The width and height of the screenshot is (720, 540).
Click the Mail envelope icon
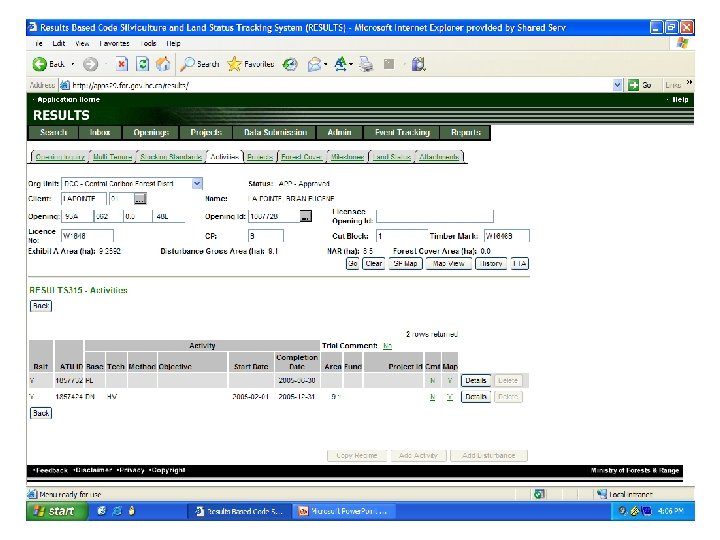(315, 64)
